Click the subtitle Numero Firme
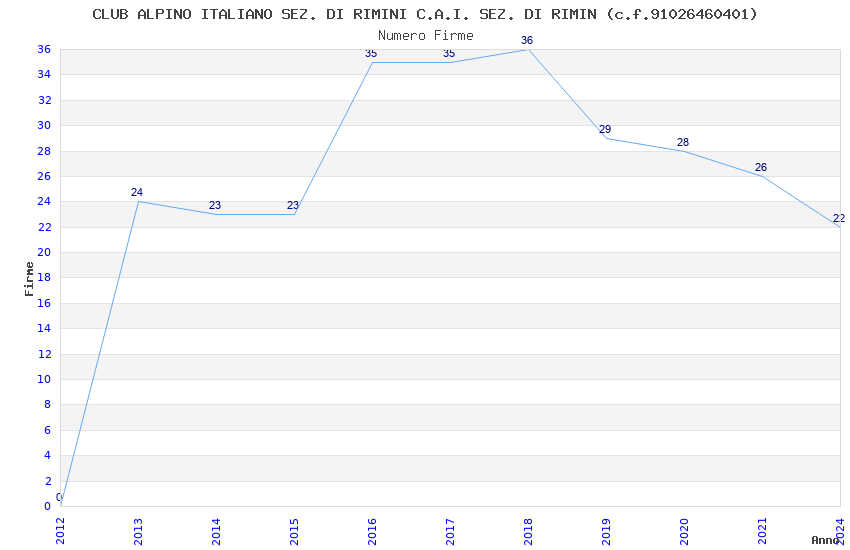This screenshot has height=550, width=850. [x=426, y=36]
